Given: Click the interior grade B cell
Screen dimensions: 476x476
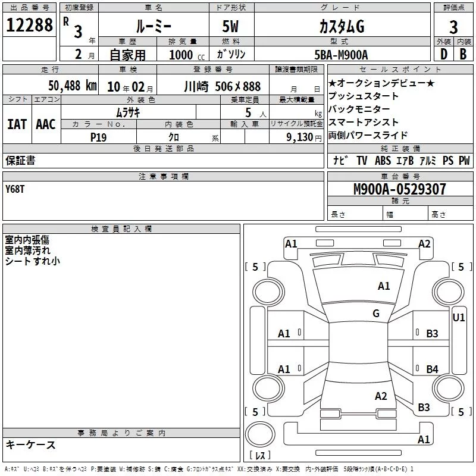Looking at the screenshot, I should (464, 54).
